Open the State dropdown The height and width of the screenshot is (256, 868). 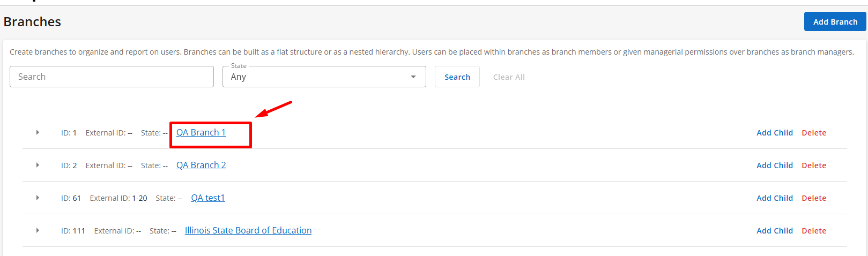[x=324, y=77]
